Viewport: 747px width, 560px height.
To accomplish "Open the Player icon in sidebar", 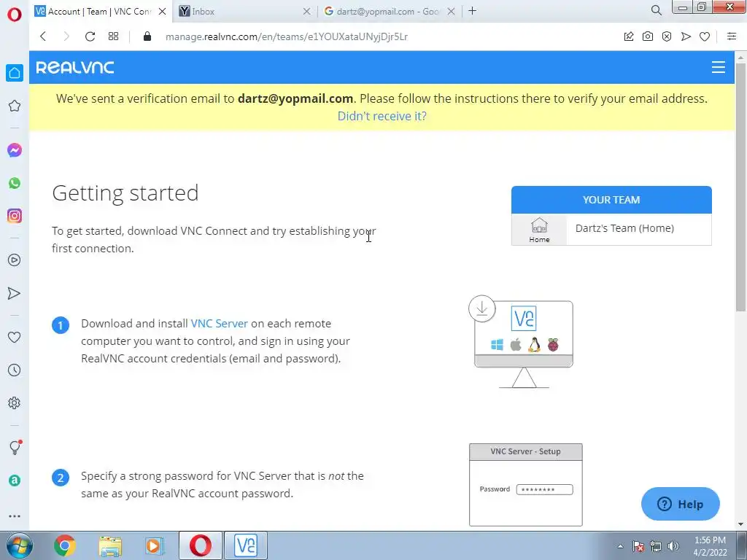I will pos(15,260).
